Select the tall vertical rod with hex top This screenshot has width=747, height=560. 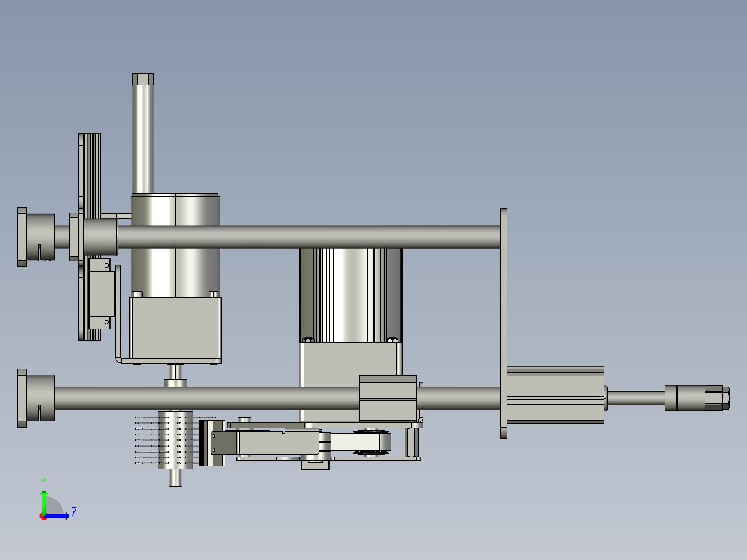pos(143,133)
